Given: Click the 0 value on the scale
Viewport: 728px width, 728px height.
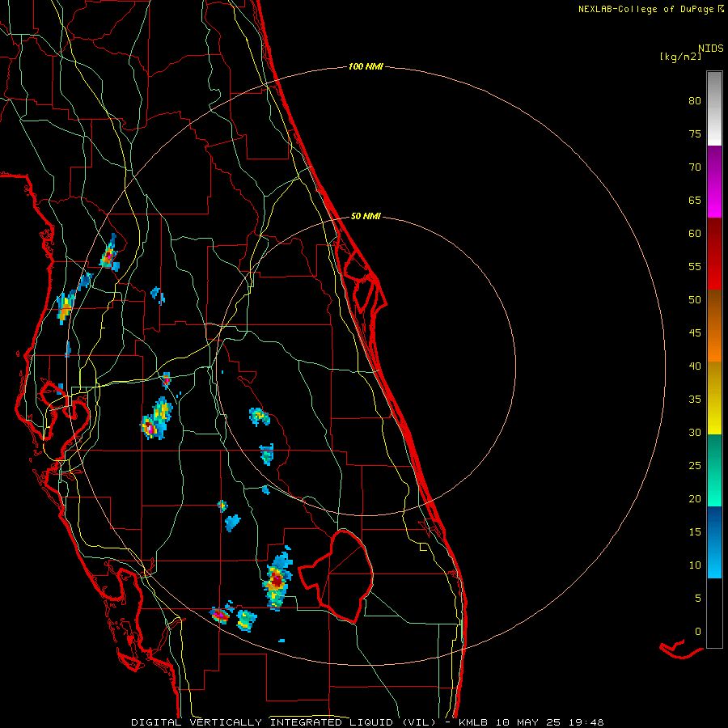Looking at the screenshot, I should (698, 632).
